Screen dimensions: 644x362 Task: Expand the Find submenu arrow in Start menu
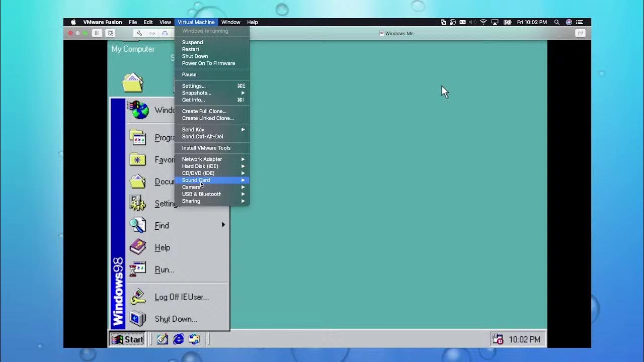[x=223, y=225]
